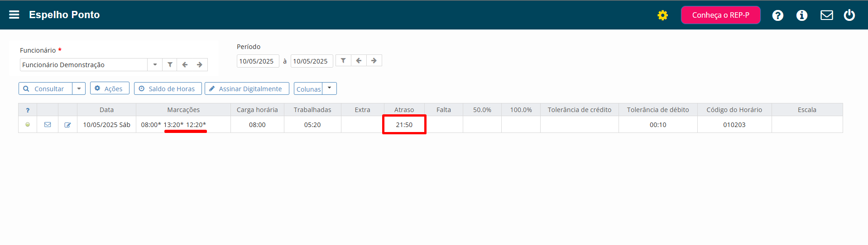Open the help question mark icon
Image resolution: width=868 pixels, height=245 pixels.
click(778, 15)
